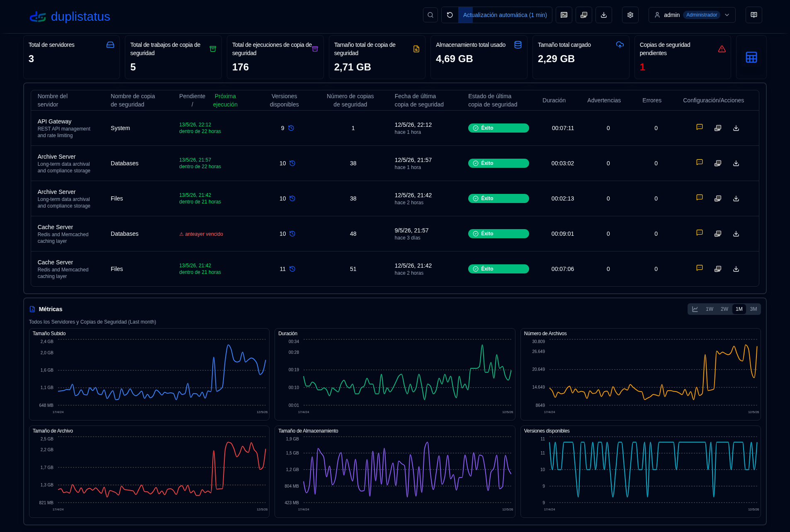The image size is (790, 532).
Task: Click Éxito status badge for API Gateway
Action: 498,128
